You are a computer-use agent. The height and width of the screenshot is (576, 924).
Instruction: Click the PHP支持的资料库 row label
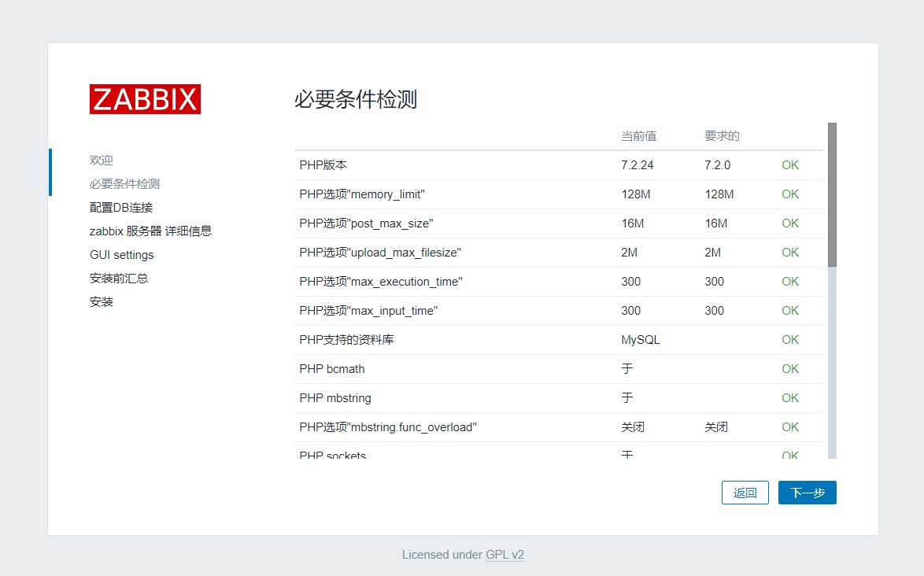346,340
